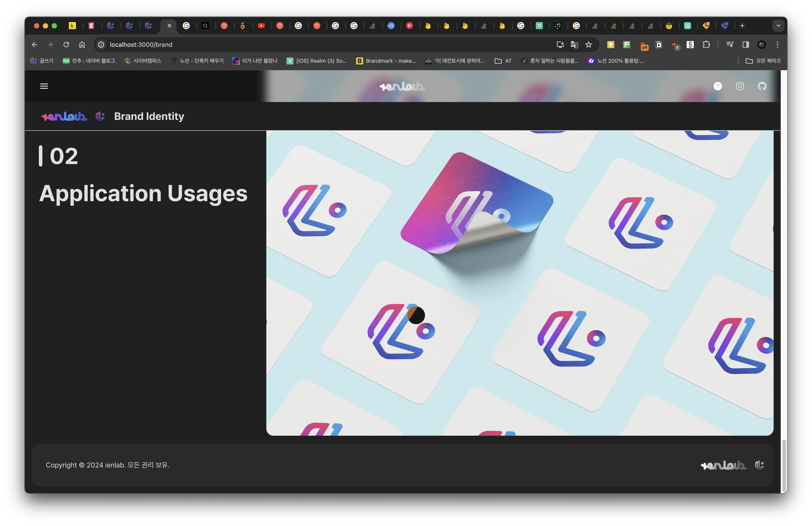Click the Google Translate icon in address bar
The image size is (812, 526).
coord(574,44)
